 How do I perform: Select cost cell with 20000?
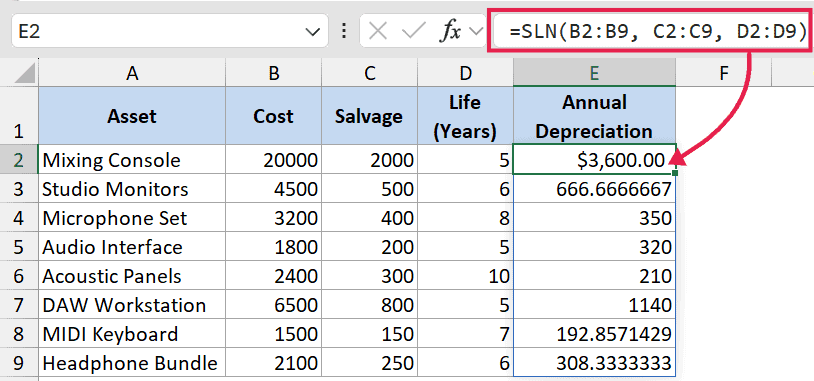click(x=274, y=159)
